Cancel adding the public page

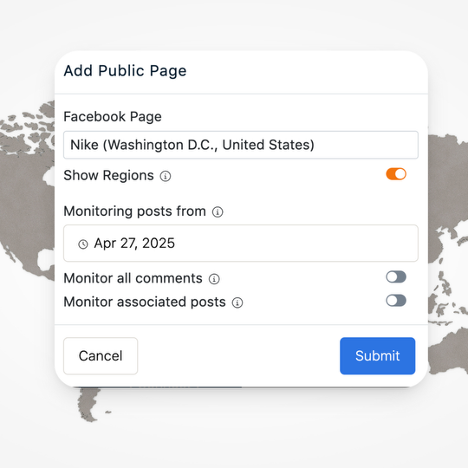coord(100,356)
